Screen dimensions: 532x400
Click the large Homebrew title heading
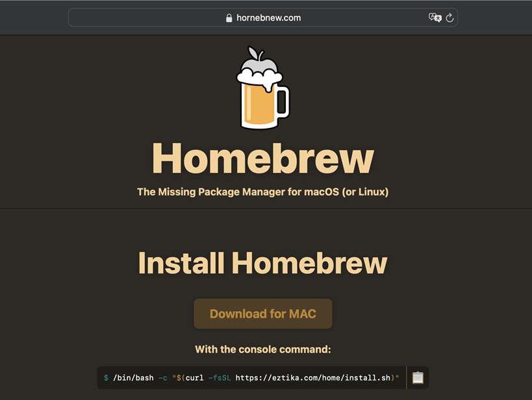263,158
